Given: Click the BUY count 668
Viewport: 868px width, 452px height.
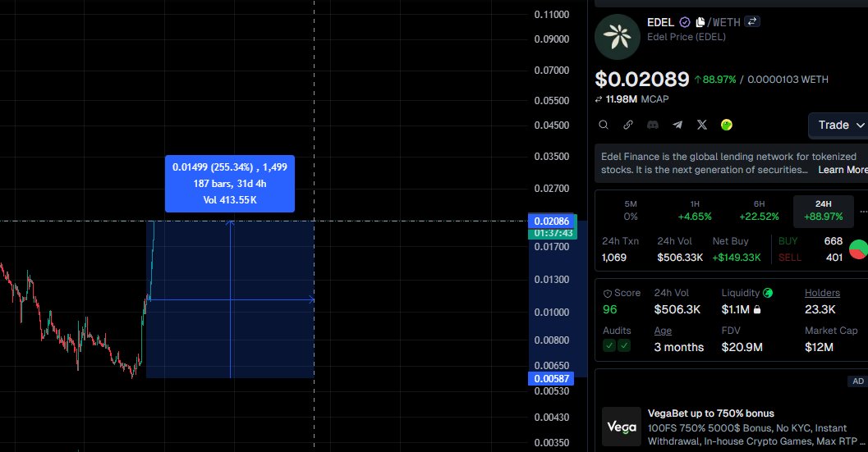Looking at the screenshot, I should click(x=834, y=240).
